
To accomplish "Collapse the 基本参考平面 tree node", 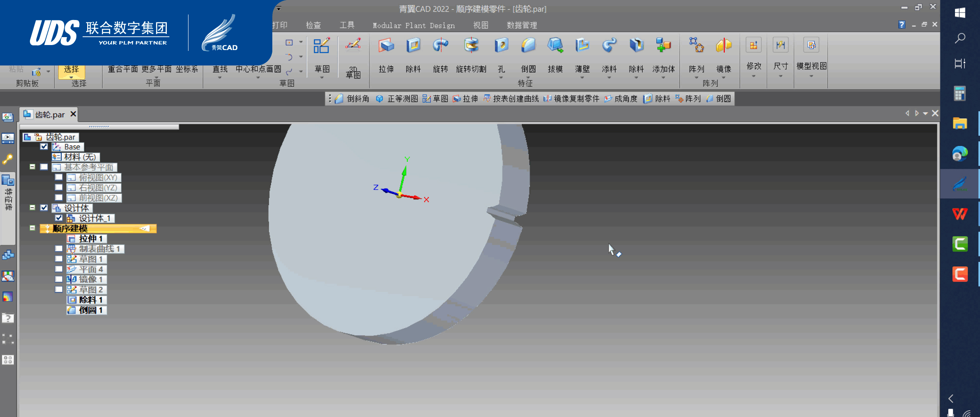I will (x=32, y=167).
